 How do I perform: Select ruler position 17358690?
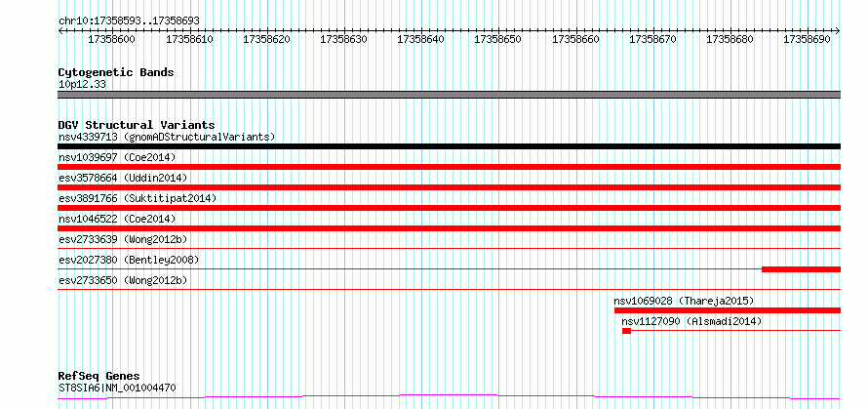pyautogui.click(x=809, y=40)
